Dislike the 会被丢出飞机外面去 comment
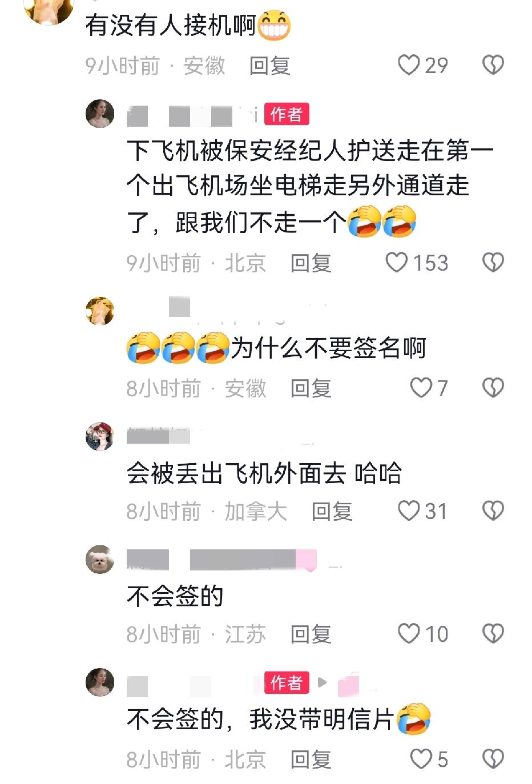Image resolution: width=532 pixels, height=784 pixels. pyautogui.click(x=493, y=511)
